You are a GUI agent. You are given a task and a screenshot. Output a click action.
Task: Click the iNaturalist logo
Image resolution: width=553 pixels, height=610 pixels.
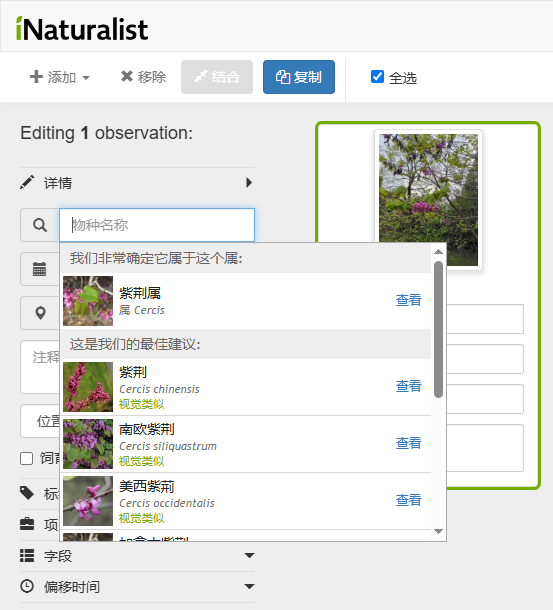tap(82, 28)
